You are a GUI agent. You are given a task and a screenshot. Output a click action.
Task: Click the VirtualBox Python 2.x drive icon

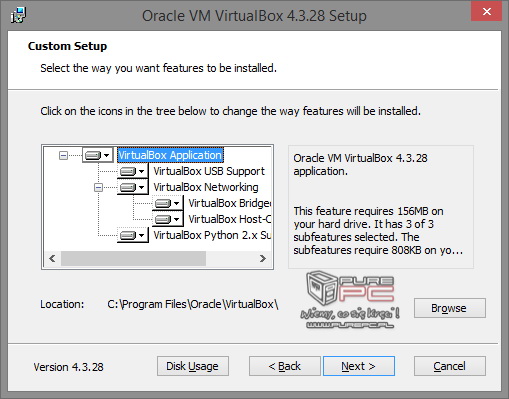tap(133, 235)
